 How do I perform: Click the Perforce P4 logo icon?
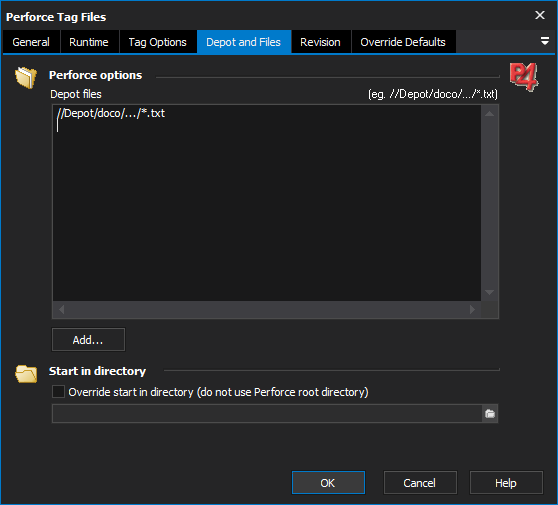coord(523,77)
